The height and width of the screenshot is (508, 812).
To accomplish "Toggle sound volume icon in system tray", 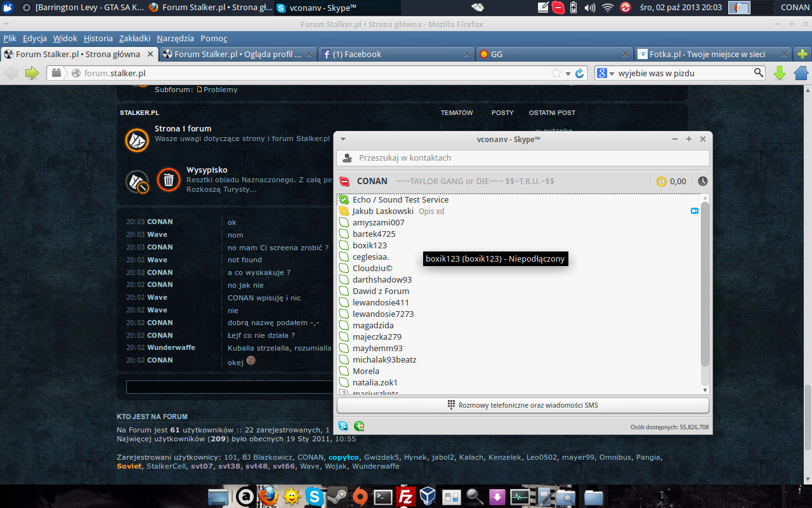I will (589, 8).
